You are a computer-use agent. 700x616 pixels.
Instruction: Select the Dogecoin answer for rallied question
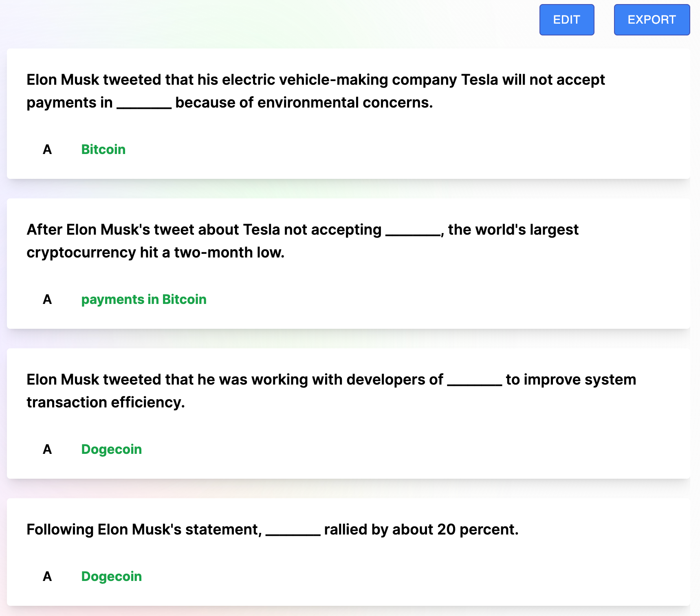111,576
